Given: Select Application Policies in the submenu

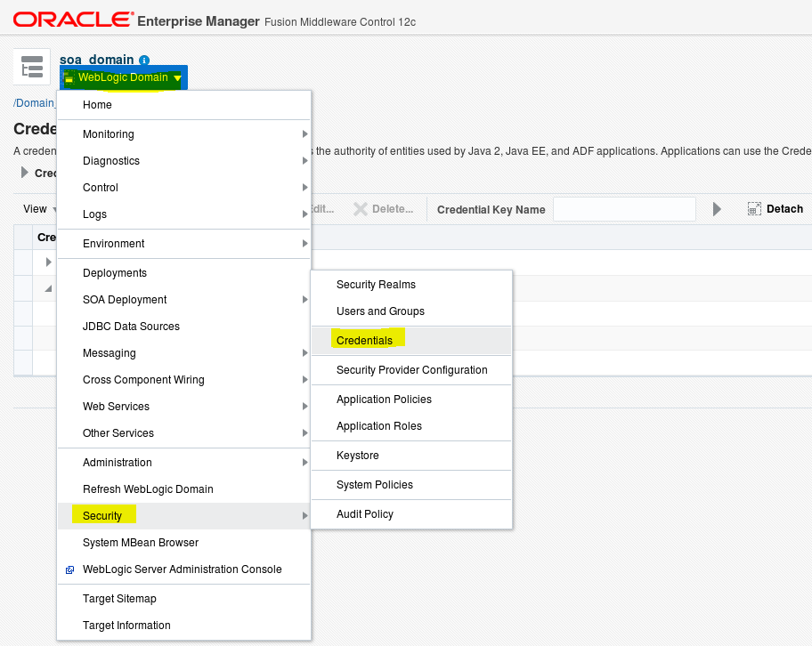Looking at the screenshot, I should pyautogui.click(x=411, y=400).
